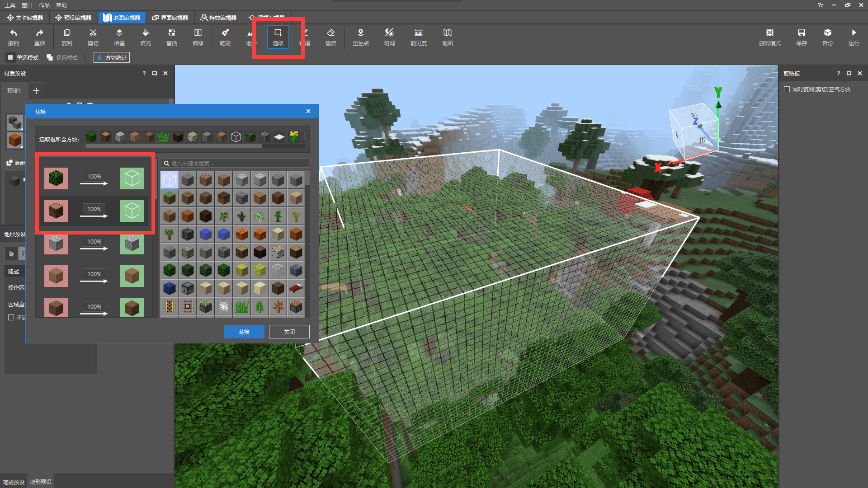Set the 出生点 spawn point
868x488 pixels.
click(x=361, y=37)
